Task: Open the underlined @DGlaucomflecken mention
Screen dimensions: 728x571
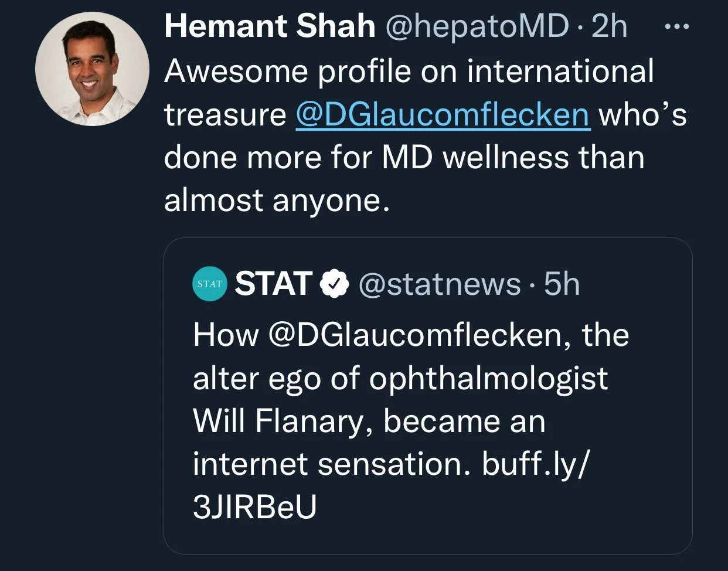Action: (443, 114)
